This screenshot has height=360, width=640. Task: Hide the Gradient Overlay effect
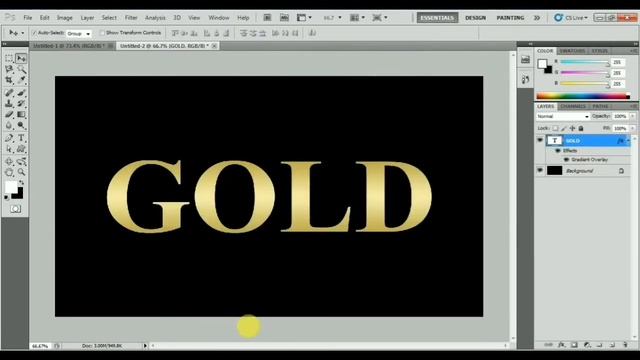coord(566,160)
